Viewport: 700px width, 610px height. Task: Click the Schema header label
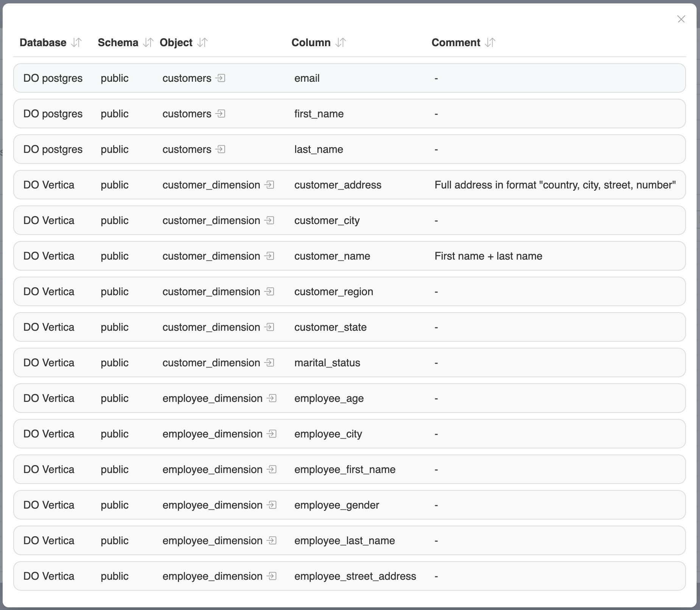click(118, 42)
